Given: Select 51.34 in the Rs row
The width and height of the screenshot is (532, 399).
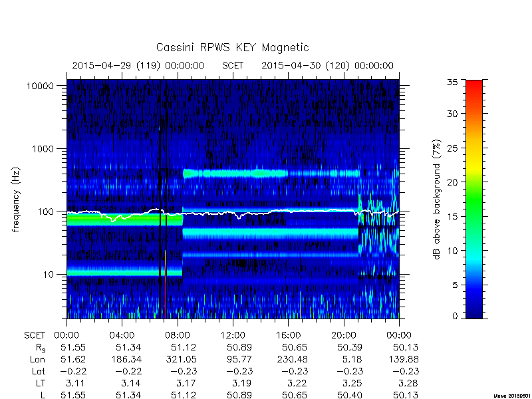Looking at the screenshot, I should [x=128, y=347].
